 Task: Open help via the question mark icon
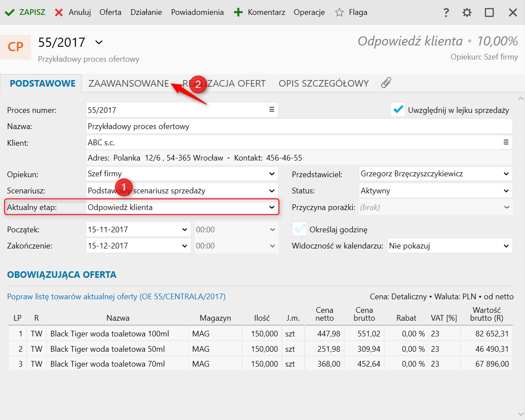point(446,12)
